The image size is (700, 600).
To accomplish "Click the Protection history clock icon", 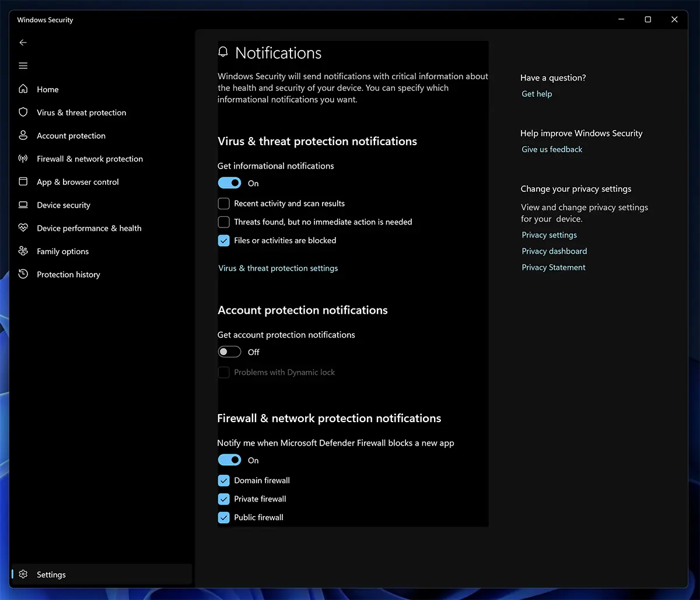I will tap(23, 274).
